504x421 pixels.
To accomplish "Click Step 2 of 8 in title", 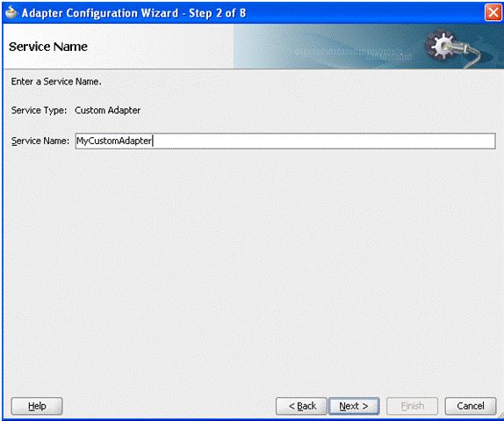I will [x=217, y=13].
